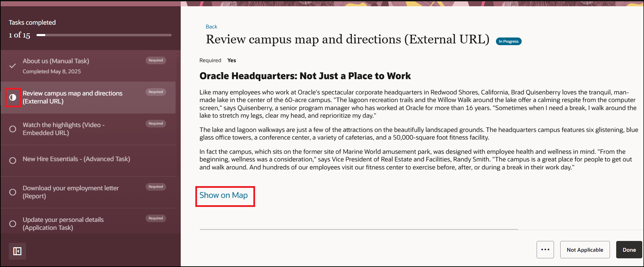
Task: Click the in-progress half-circle status icon
Action: click(x=13, y=98)
